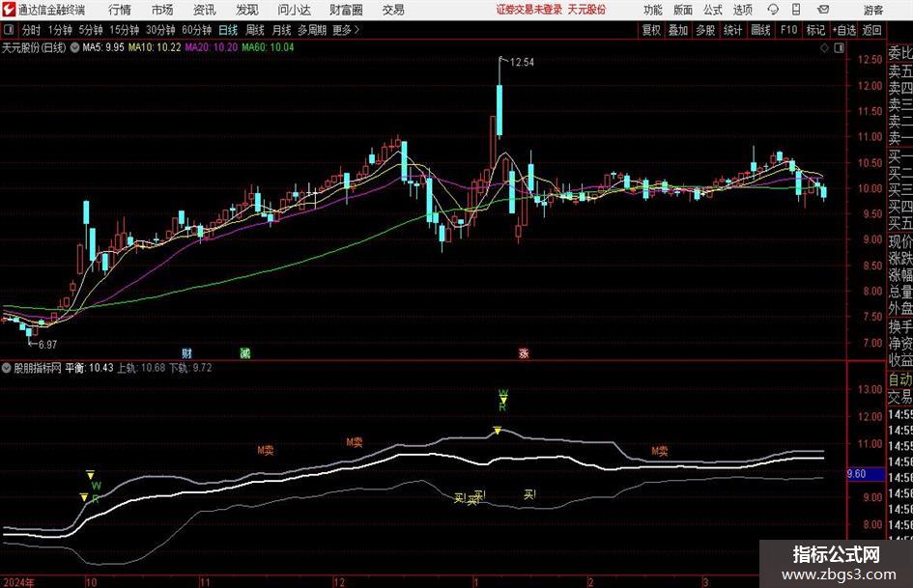This screenshot has width=913, height=588.
Task: Click the 返回 back button
Action: click(x=871, y=30)
